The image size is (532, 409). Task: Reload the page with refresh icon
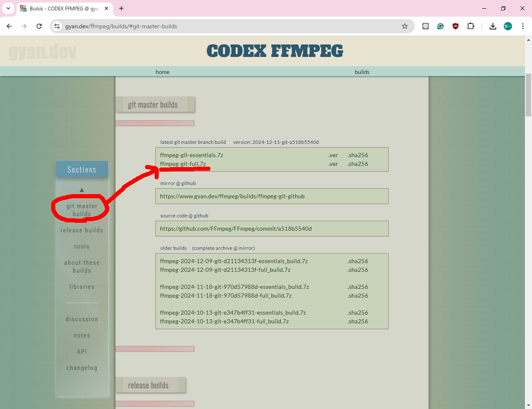pyautogui.click(x=39, y=26)
